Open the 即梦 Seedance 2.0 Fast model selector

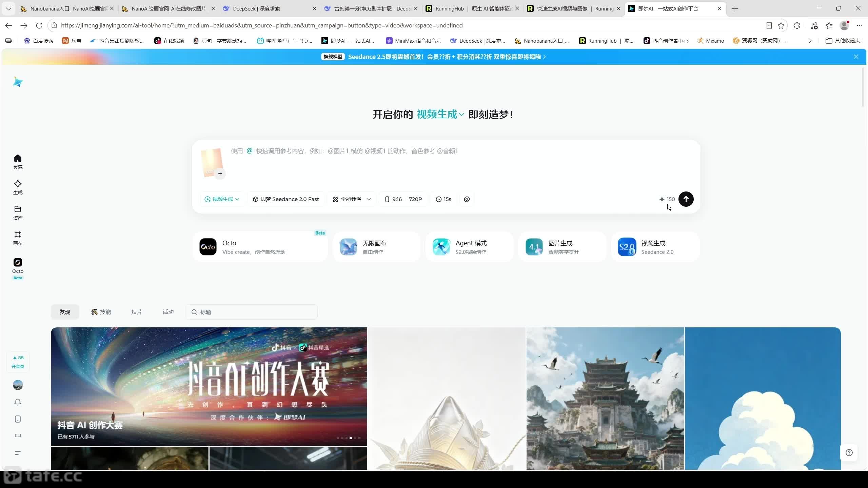[286, 199]
